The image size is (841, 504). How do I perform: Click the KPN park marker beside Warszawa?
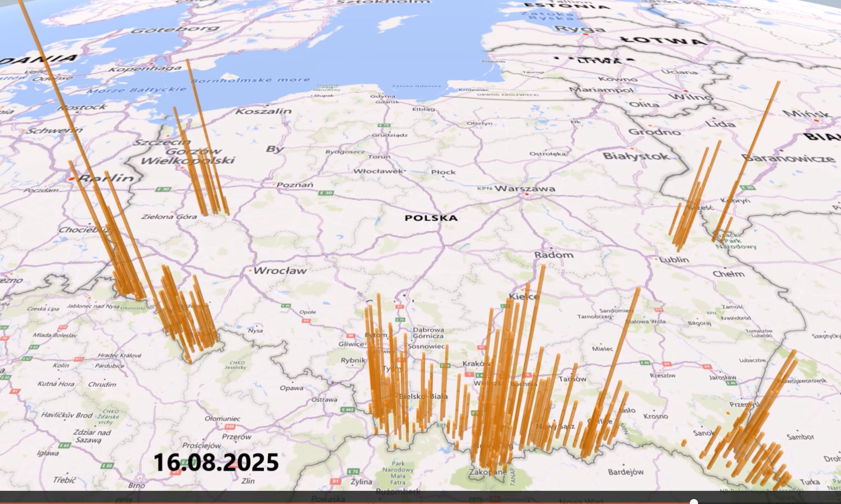(485, 189)
